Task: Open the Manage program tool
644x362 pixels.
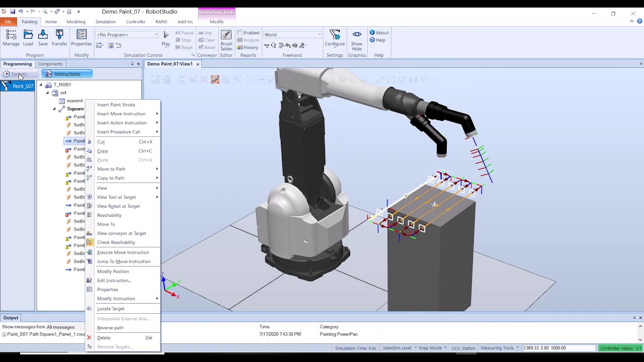Action: coord(11,38)
